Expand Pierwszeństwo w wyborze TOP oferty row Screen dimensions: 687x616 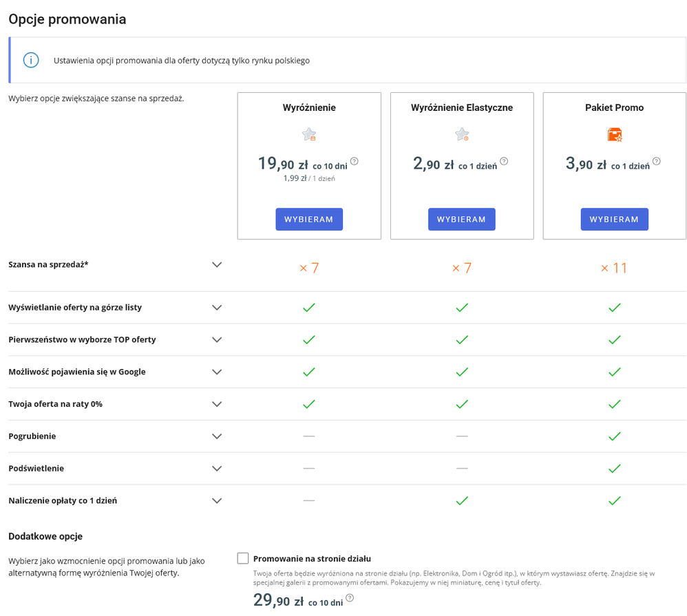pos(217,339)
